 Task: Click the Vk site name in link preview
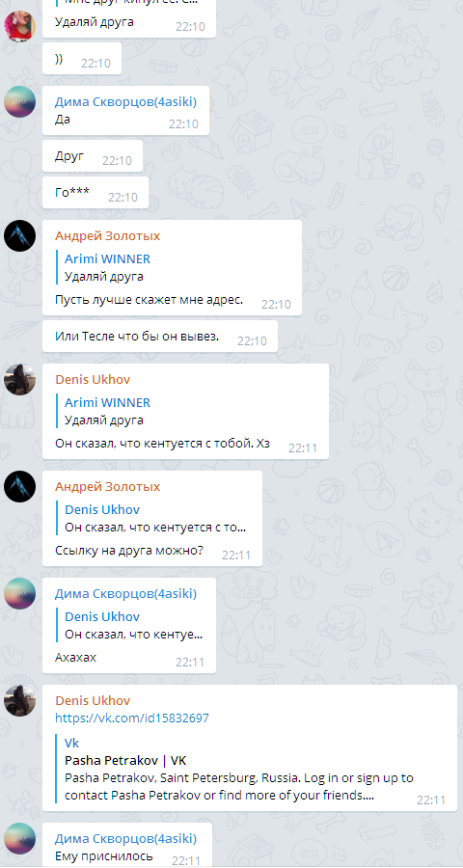[72, 743]
